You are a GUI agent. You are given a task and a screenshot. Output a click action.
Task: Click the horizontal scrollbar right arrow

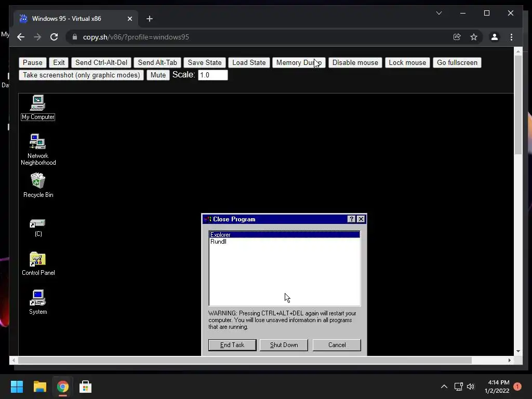coord(509,361)
